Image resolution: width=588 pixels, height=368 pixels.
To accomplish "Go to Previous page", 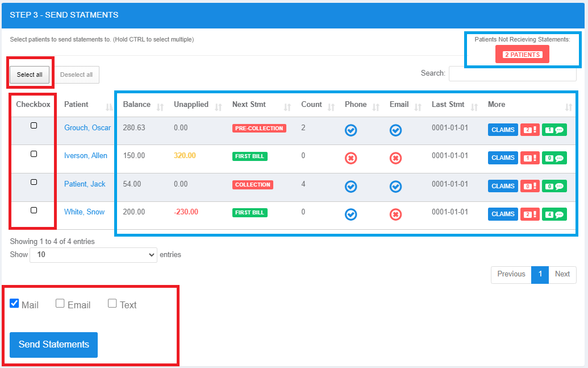I will point(511,274).
